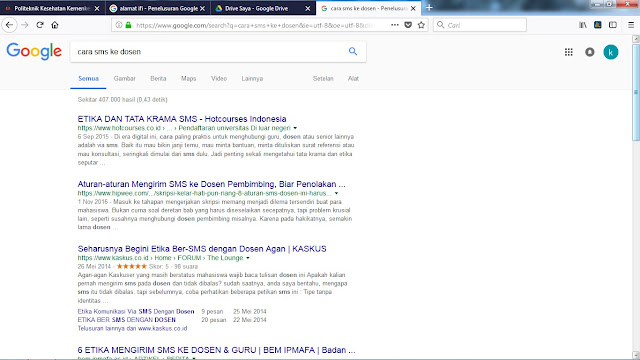This screenshot has width=640, height=360.
Task: Open Google notifications bell
Action: tap(589, 52)
